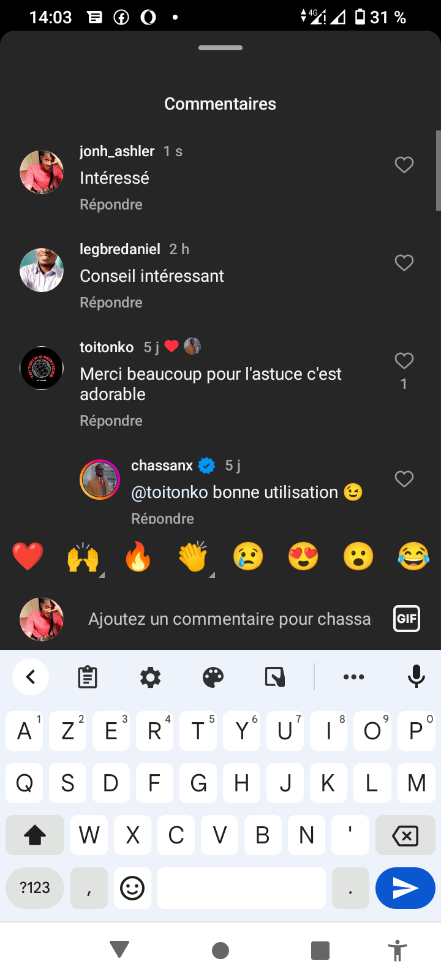Like legbredaniel's comment with the heart

pyautogui.click(x=404, y=263)
